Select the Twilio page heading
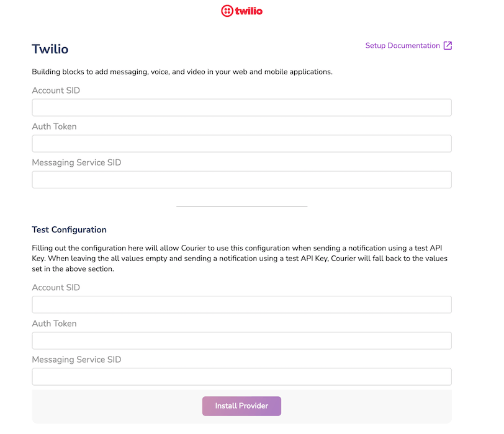504x434 pixels. pyautogui.click(x=50, y=49)
